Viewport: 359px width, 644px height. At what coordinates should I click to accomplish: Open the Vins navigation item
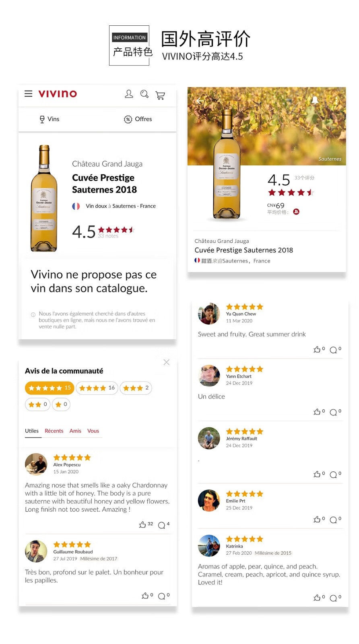click(x=49, y=119)
